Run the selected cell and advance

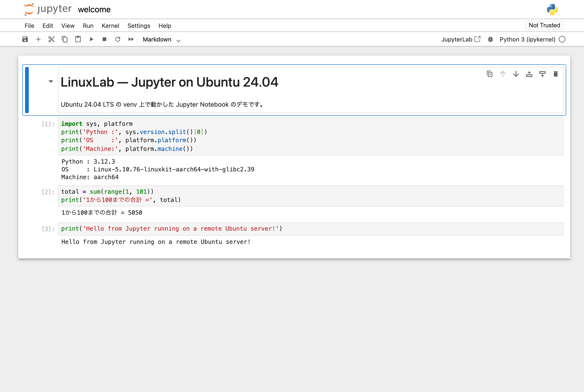coord(91,39)
